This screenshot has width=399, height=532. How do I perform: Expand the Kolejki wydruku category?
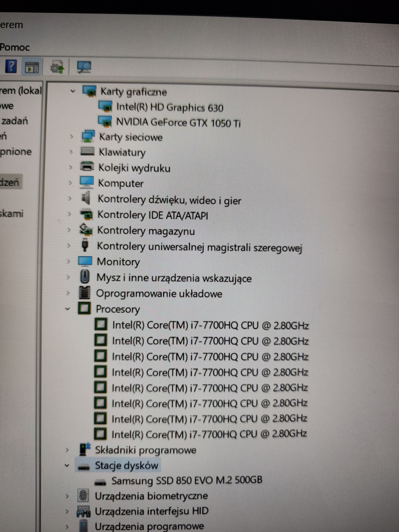coord(71,167)
